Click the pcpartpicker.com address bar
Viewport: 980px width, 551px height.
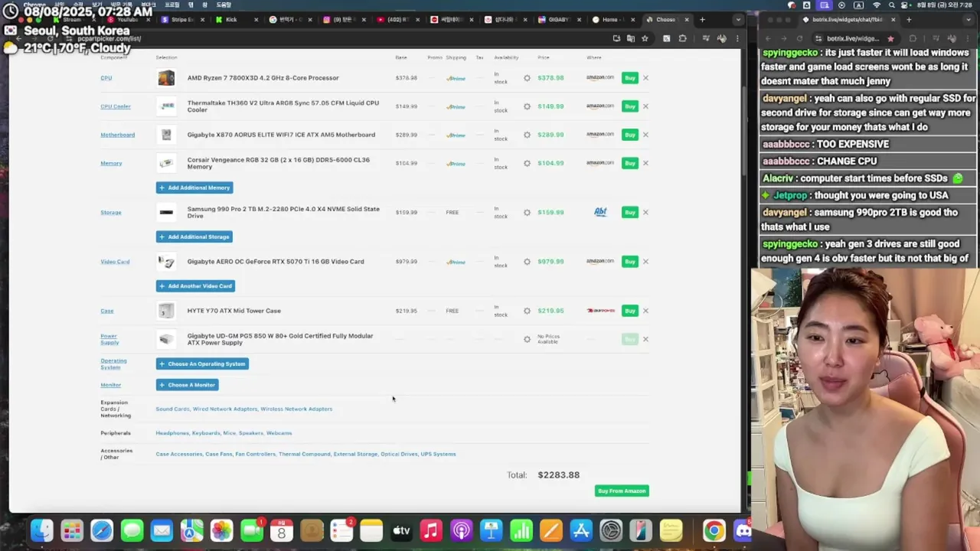pyautogui.click(x=345, y=38)
